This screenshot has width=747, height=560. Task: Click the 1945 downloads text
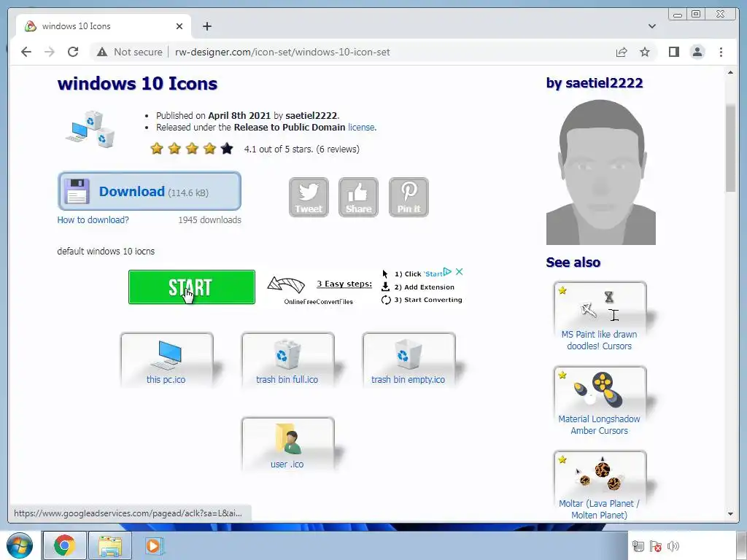point(209,220)
